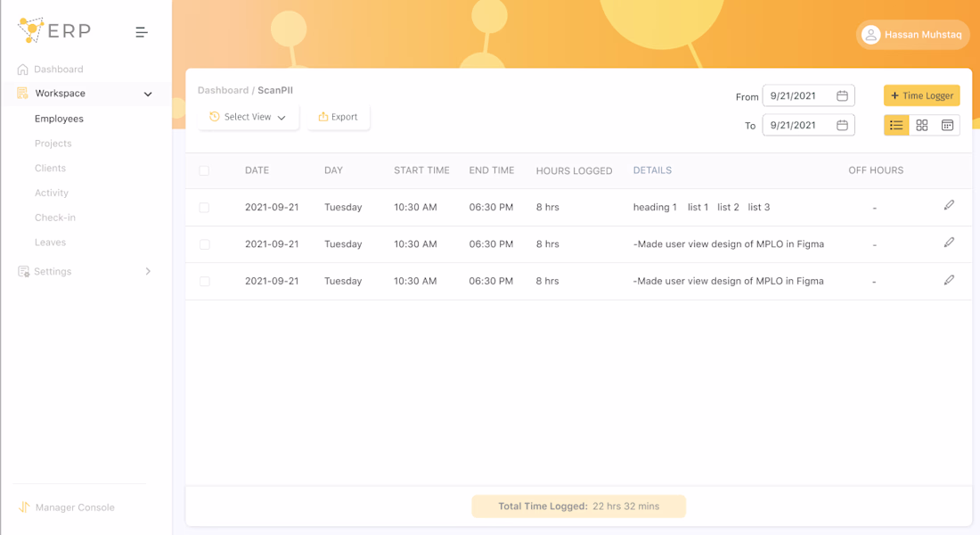This screenshot has height=535, width=980.
Task: Click the From date field
Action: (808, 95)
